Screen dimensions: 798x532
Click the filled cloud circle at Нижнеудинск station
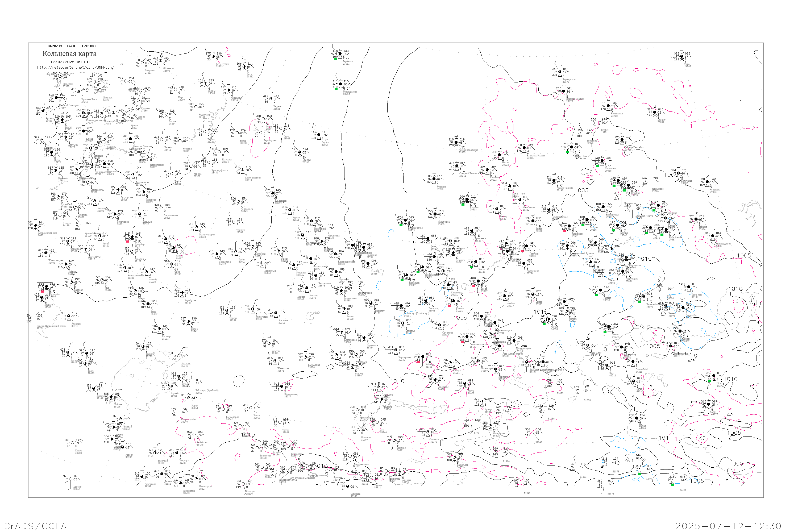(713, 236)
